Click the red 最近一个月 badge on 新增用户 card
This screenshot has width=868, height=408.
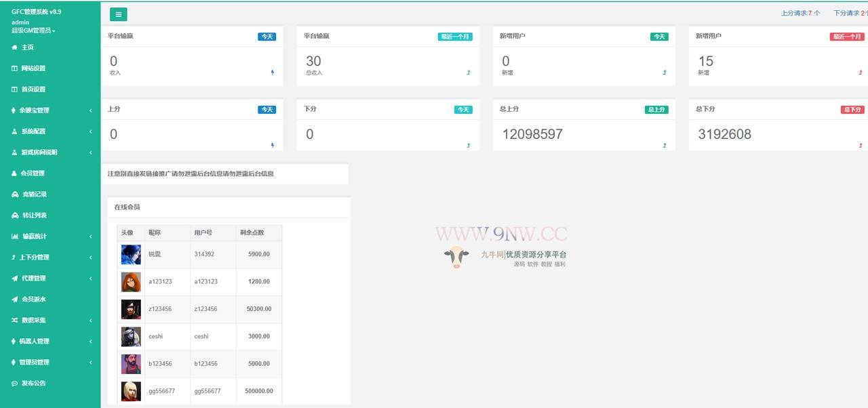tap(847, 37)
